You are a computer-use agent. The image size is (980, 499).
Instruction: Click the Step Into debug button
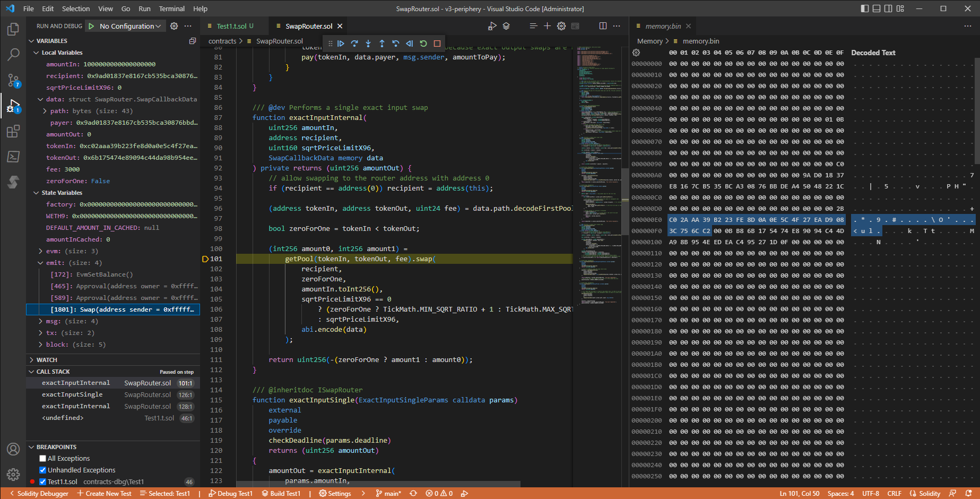368,44
